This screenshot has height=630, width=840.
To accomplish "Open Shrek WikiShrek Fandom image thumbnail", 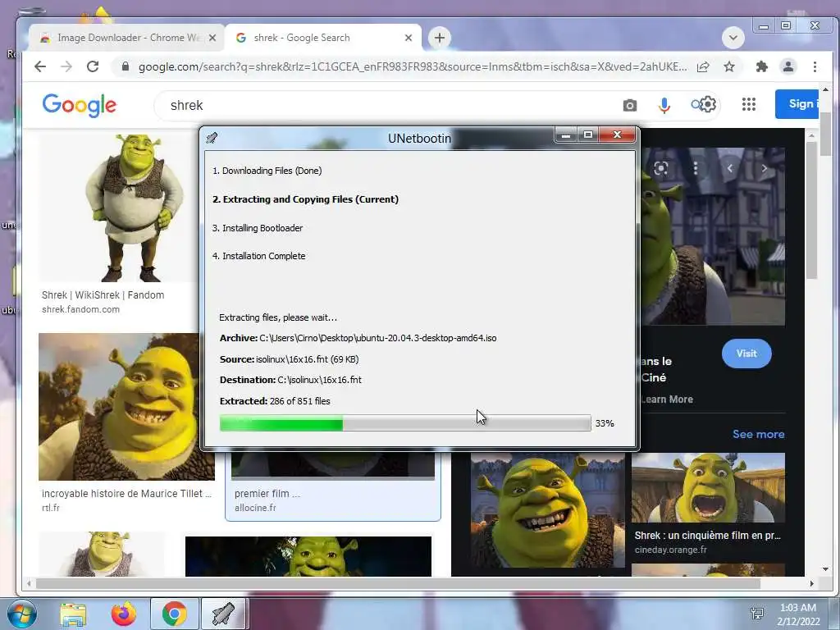I will click(118, 208).
